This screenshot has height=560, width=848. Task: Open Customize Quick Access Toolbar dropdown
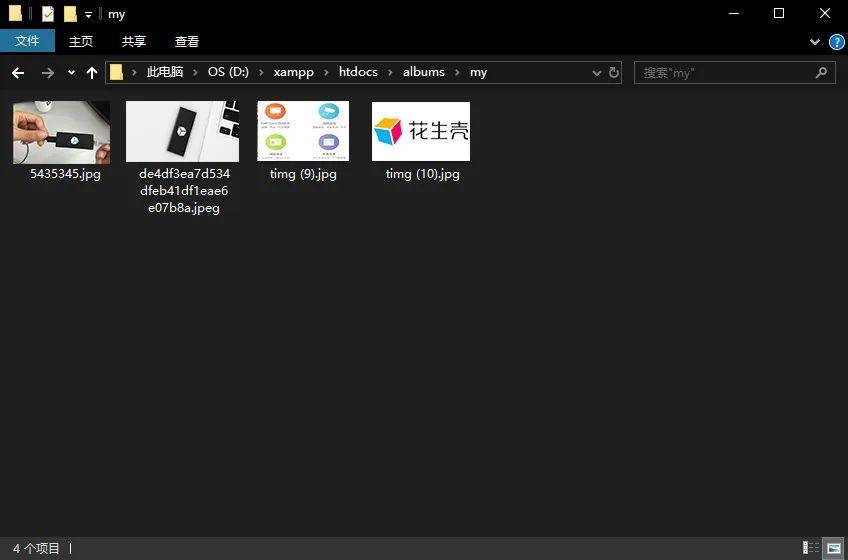tap(88, 15)
